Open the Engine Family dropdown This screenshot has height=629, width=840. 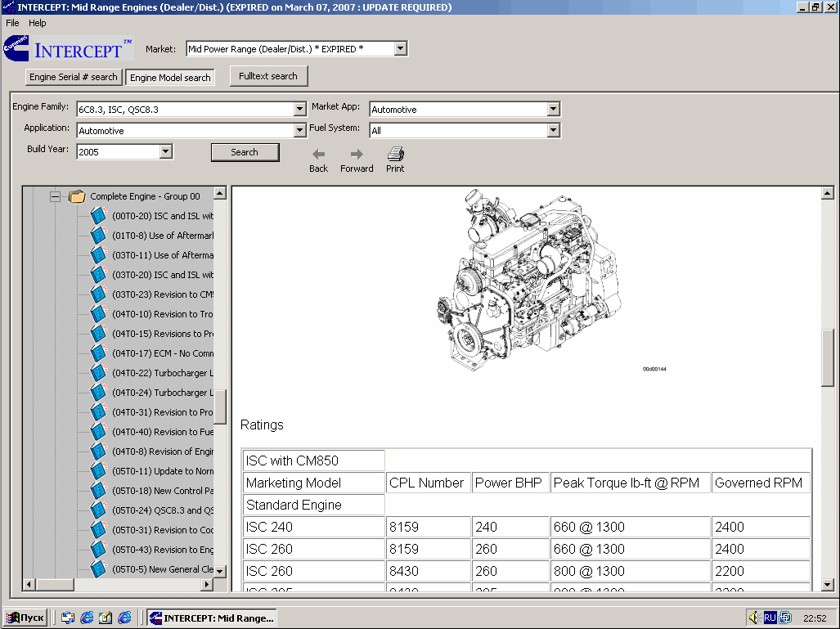click(299, 110)
